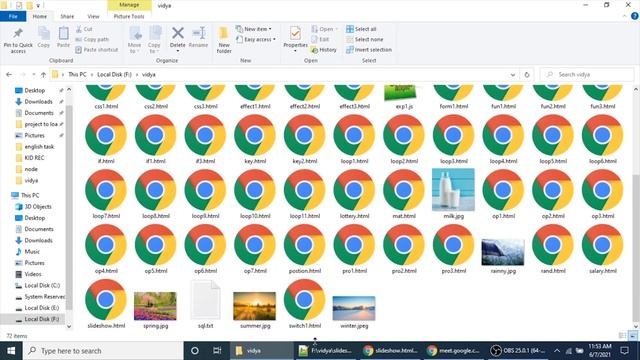Click Cut in the Clipboard group
The width and height of the screenshot is (640, 360).
pyautogui.click(x=84, y=29)
